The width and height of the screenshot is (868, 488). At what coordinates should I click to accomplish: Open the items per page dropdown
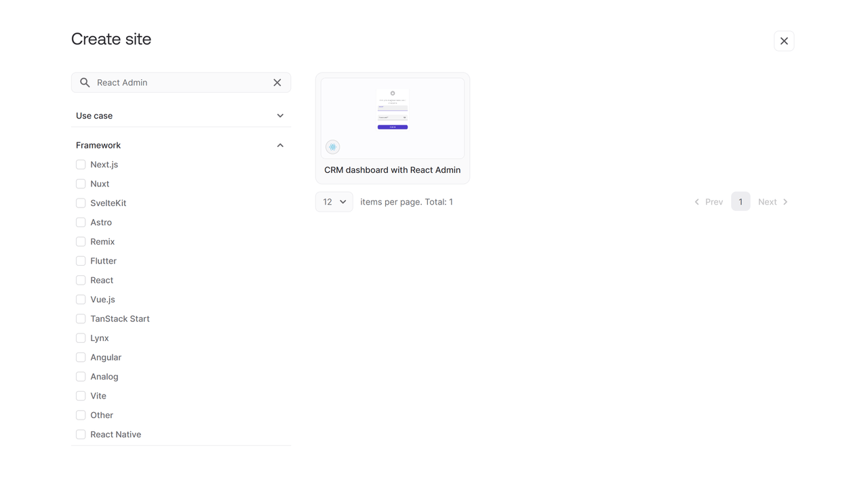click(x=334, y=202)
